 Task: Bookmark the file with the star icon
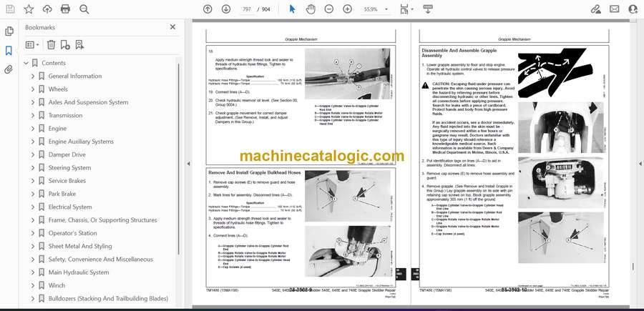pos(29,9)
